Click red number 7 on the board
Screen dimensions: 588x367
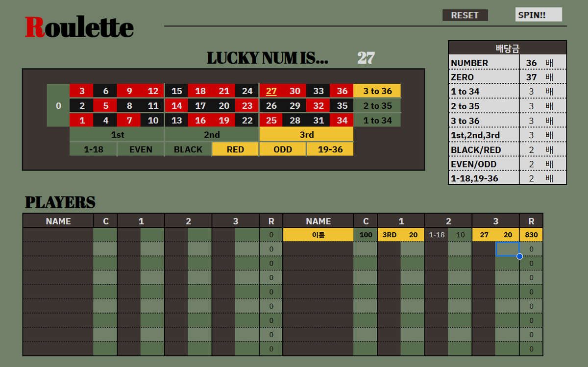coord(129,120)
